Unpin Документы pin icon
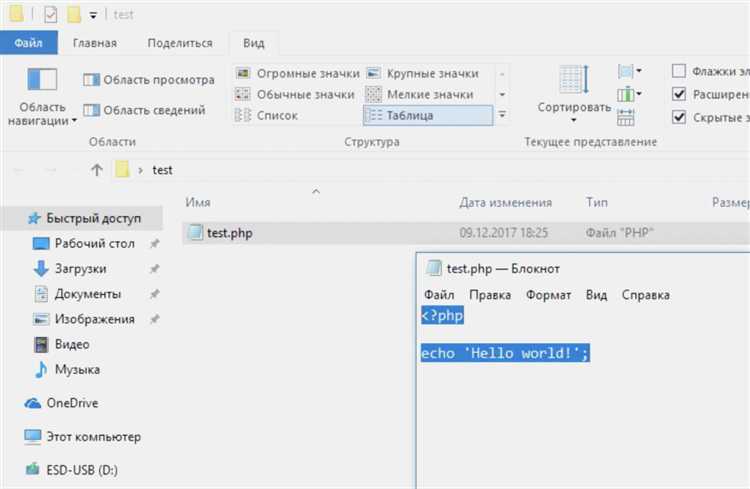The height and width of the screenshot is (489, 750). [x=154, y=294]
